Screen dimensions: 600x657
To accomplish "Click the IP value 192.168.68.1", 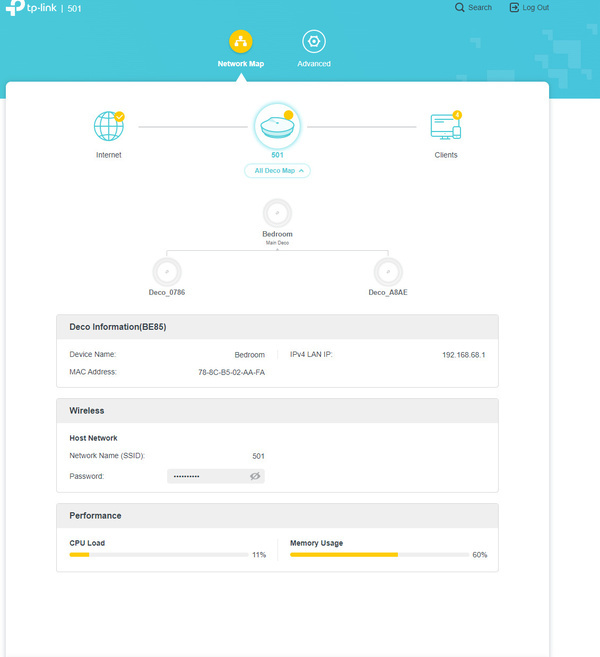I will click(463, 355).
